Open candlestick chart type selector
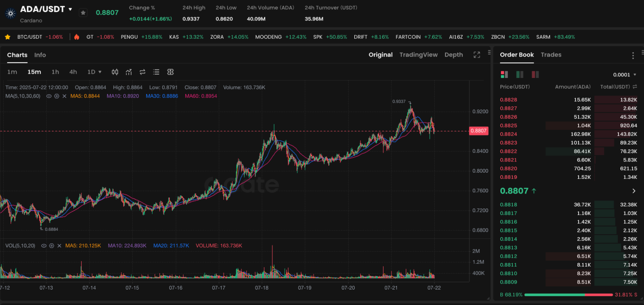 tap(115, 72)
